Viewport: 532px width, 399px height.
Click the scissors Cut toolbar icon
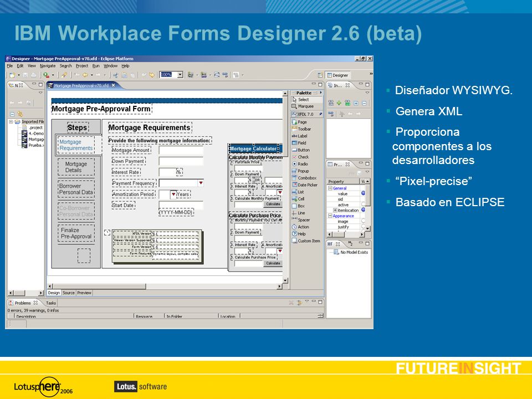[116, 75]
